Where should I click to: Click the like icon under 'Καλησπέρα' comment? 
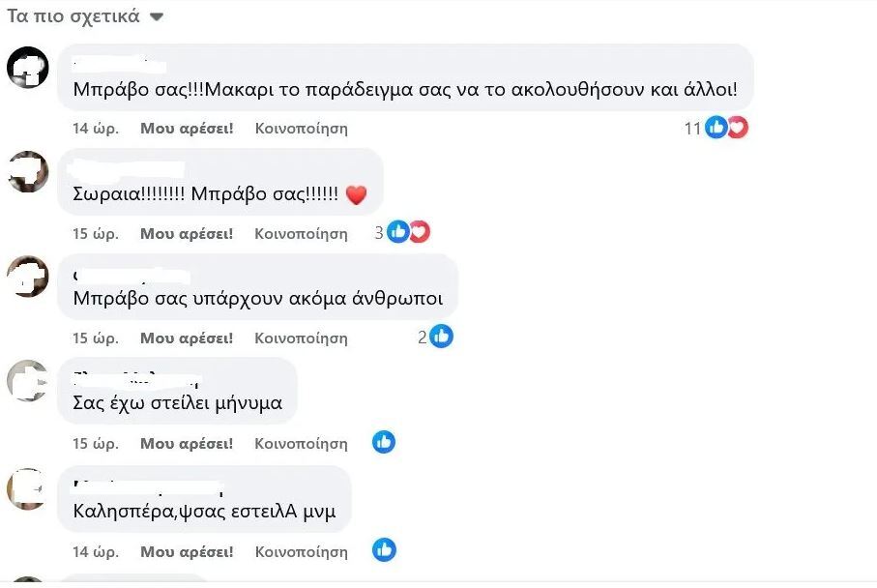click(x=384, y=550)
